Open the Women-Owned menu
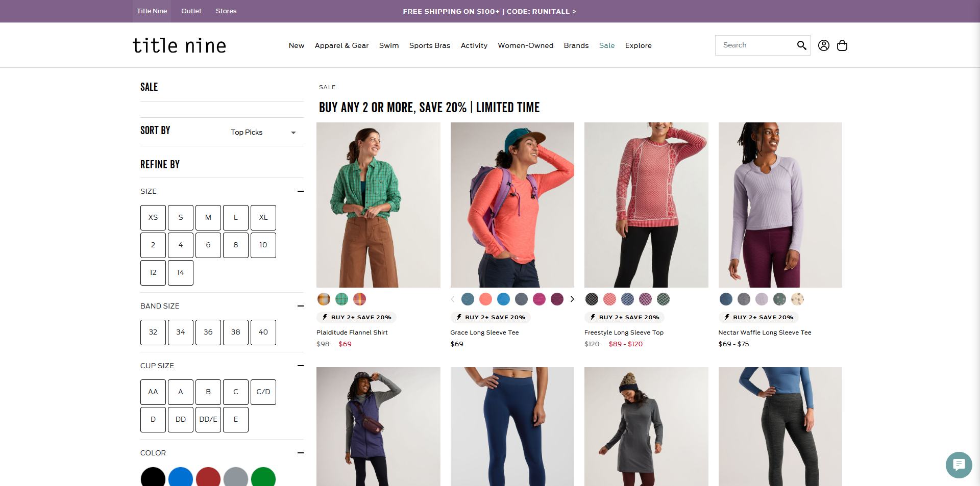Image resolution: width=980 pixels, height=486 pixels. point(525,45)
